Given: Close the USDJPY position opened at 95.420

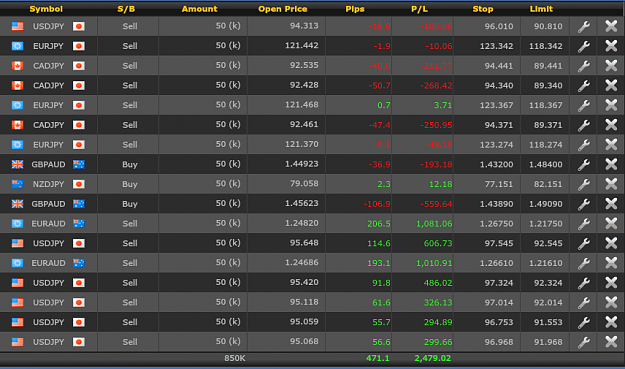Looking at the screenshot, I should (x=611, y=283).
